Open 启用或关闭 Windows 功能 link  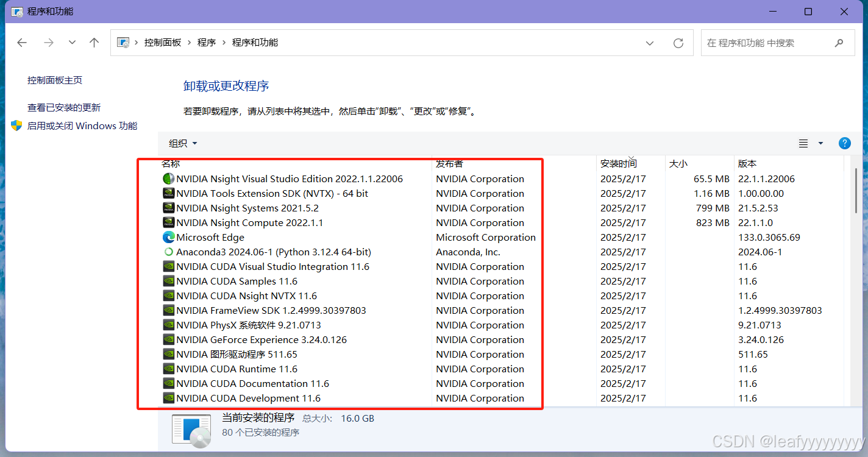[x=82, y=126]
